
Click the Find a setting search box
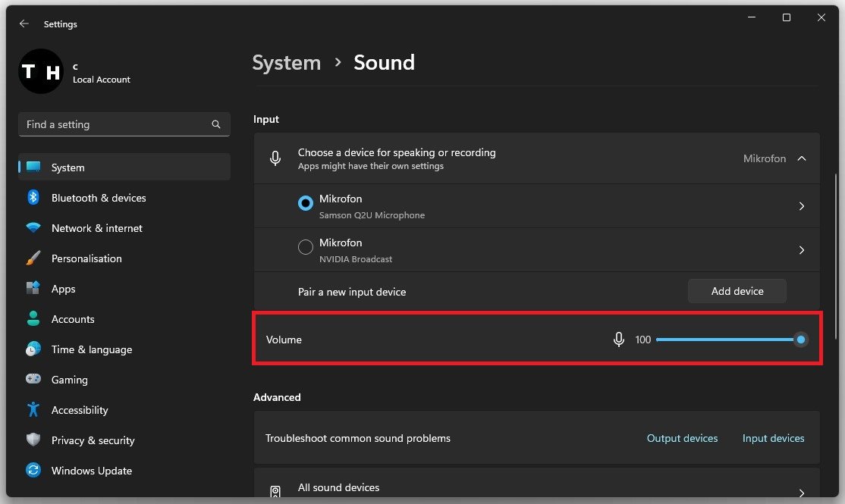tap(124, 124)
